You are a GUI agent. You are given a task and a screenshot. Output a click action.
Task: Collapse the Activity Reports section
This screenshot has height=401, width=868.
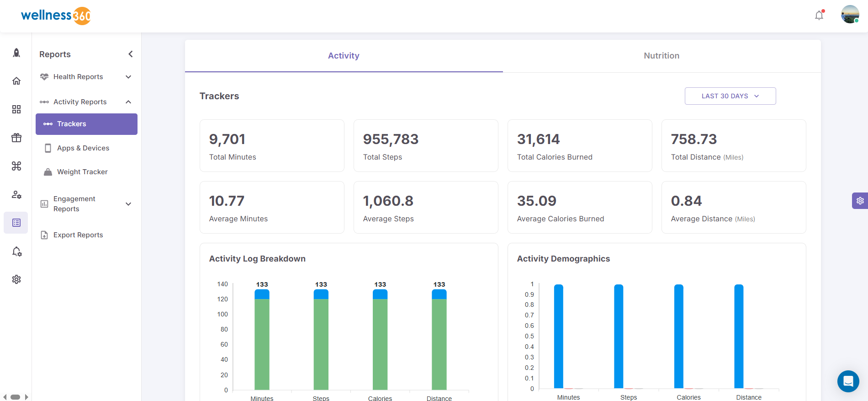tap(128, 102)
